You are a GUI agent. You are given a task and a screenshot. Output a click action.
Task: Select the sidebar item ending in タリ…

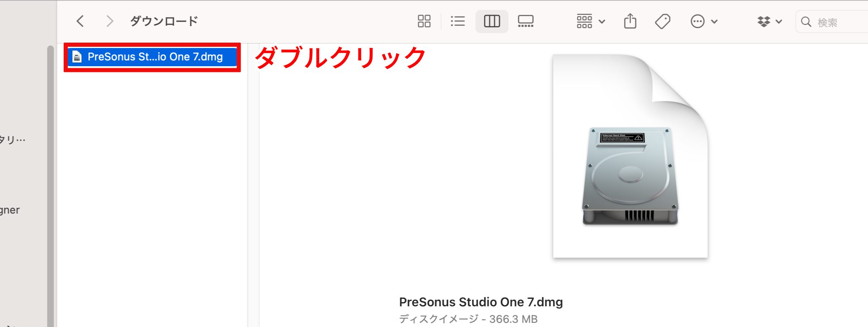(13, 139)
